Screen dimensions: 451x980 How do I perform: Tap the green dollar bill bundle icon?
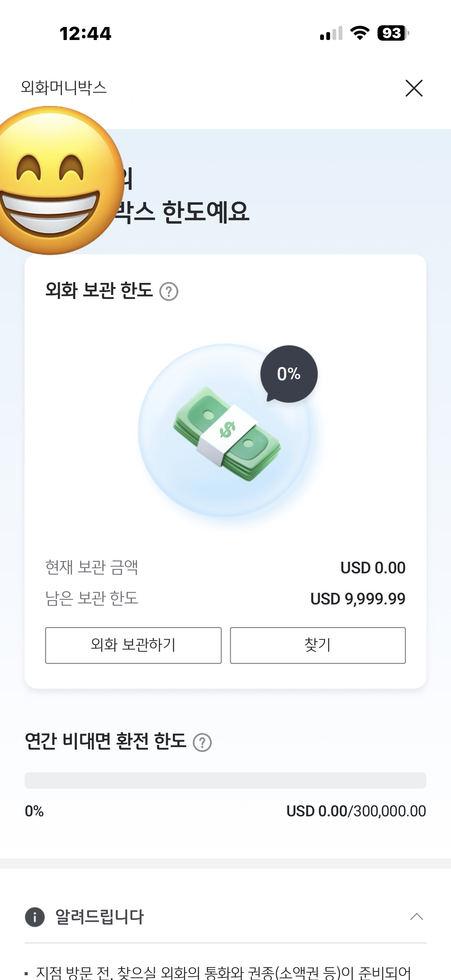[x=227, y=434]
